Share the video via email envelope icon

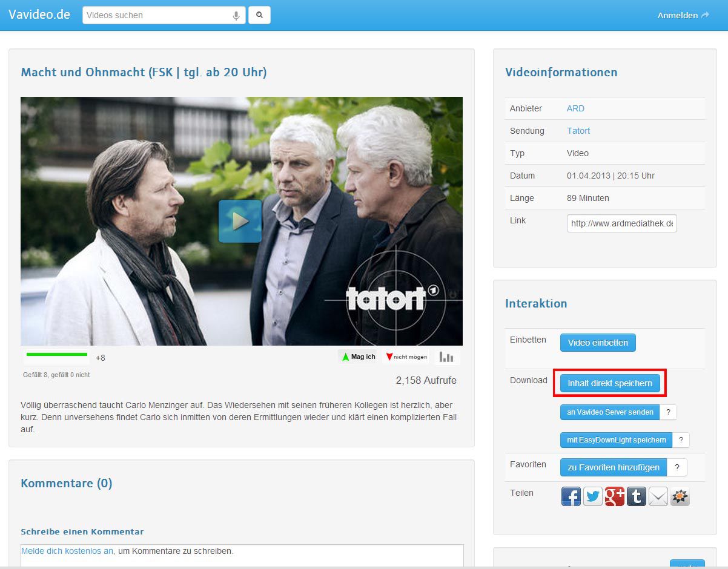(658, 496)
